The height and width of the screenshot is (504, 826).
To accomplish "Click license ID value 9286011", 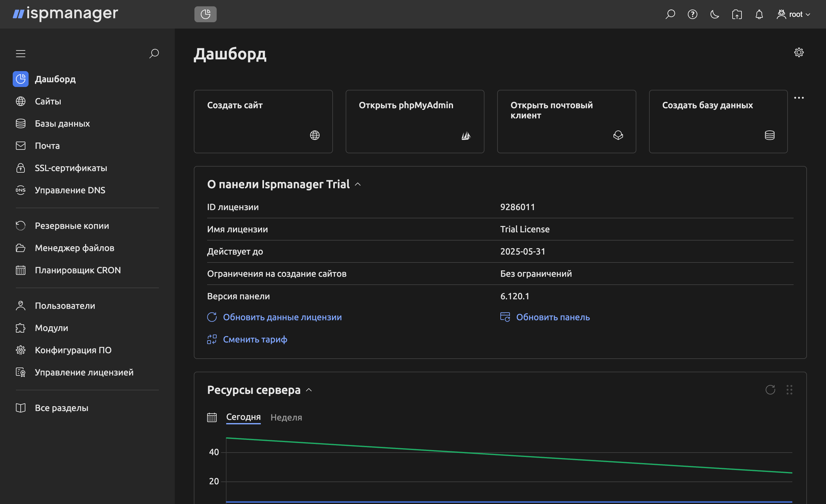I will click(517, 207).
